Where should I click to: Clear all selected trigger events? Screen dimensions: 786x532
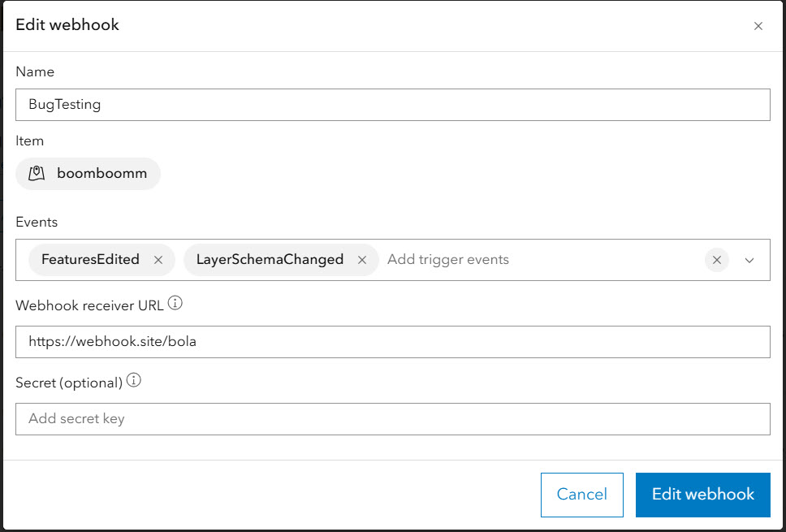(x=716, y=260)
